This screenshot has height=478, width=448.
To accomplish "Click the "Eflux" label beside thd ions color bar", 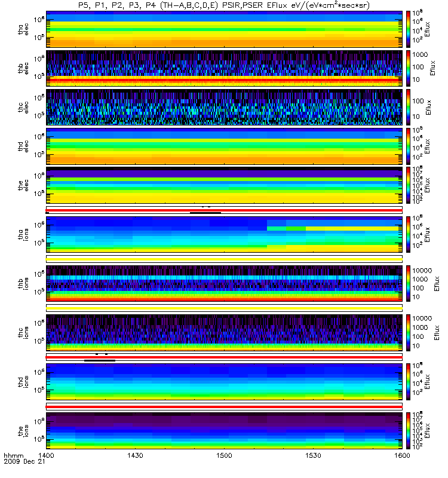I will [x=427, y=382].
